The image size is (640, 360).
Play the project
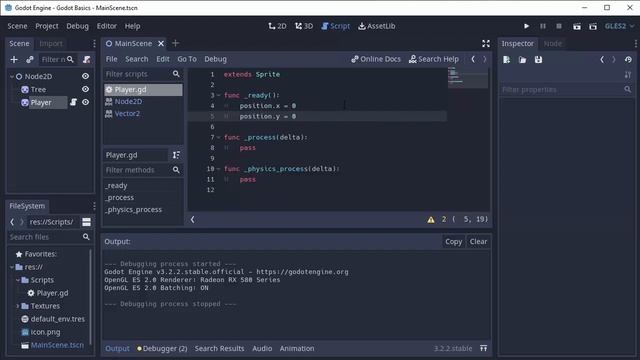click(x=527, y=26)
